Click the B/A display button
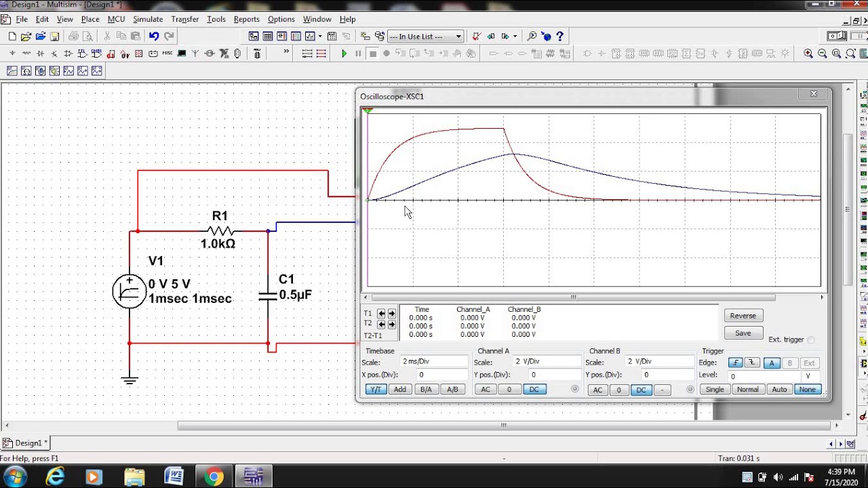 (x=426, y=390)
